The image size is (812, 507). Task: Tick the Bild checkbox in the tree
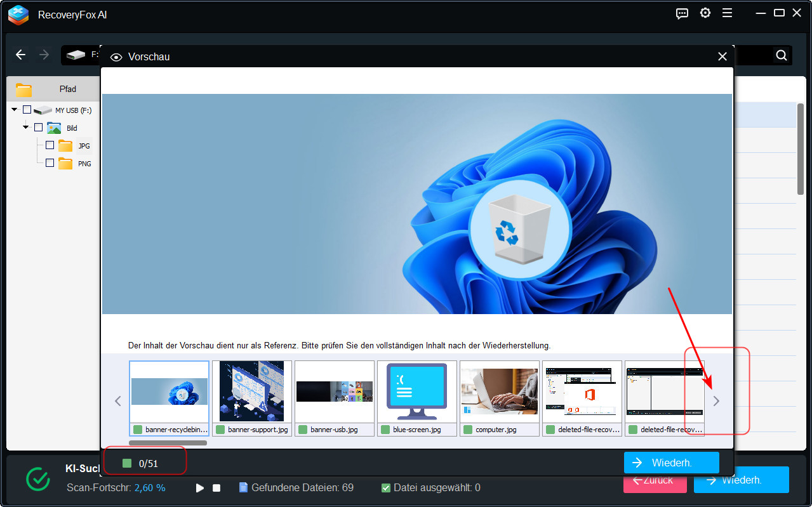tap(38, 128)
